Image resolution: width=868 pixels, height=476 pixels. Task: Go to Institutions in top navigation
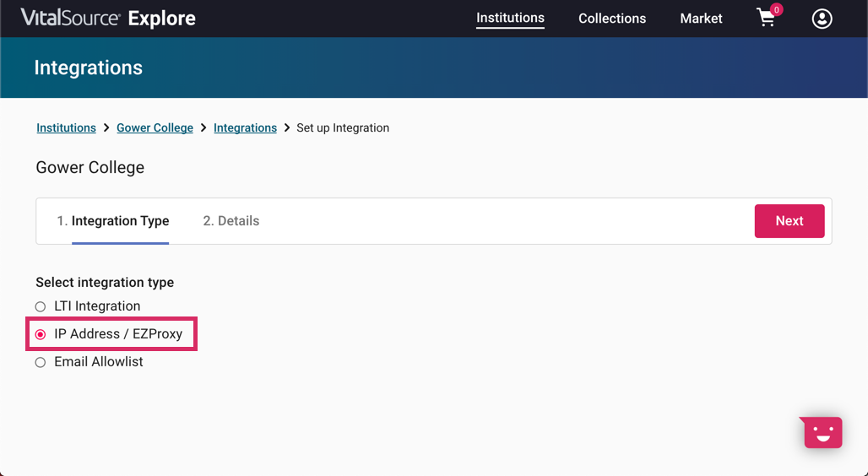[510, 18]
